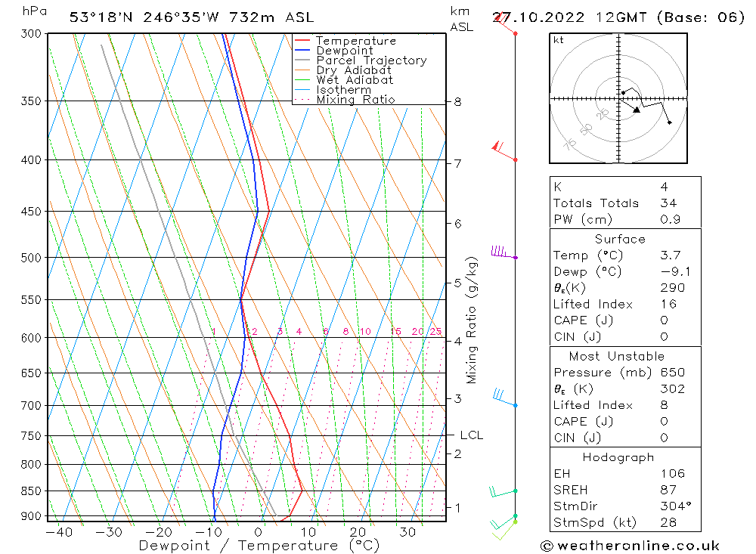The height and width of the screenshot is (554, 756).
Task: Click the blue Dewpoint legend line
Action: (x=302, y=50)
